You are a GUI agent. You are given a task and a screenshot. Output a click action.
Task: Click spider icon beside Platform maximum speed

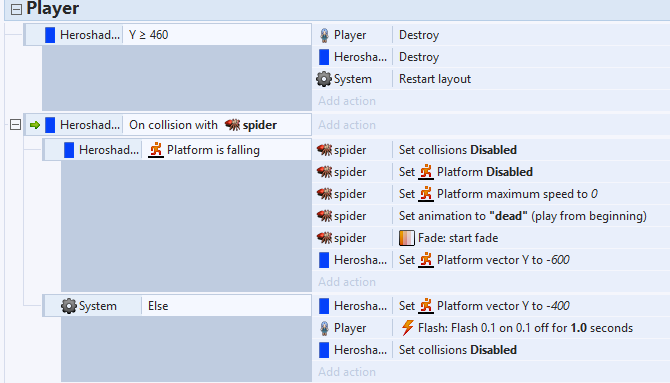324,194
